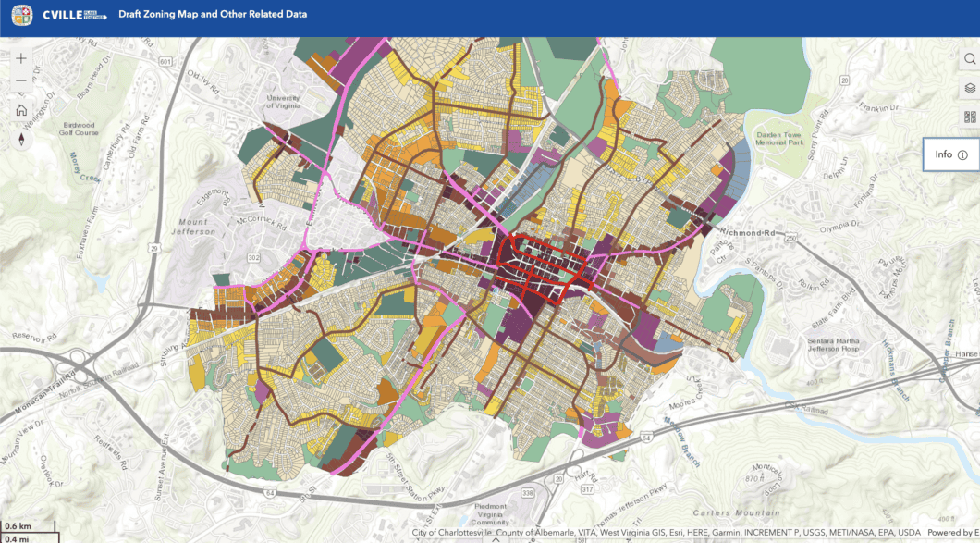Select the home default extent icon
The image size is (980, 543).
[19, 109]
